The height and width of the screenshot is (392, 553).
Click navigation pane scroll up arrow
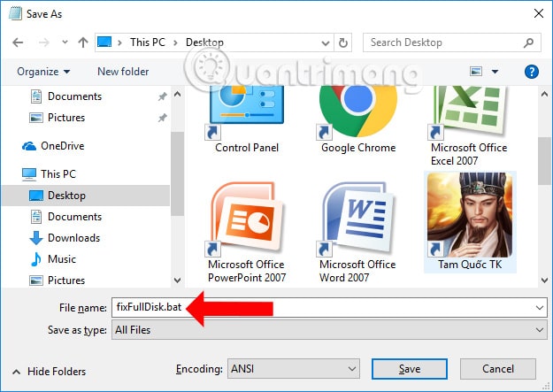[x=177, y=94]
